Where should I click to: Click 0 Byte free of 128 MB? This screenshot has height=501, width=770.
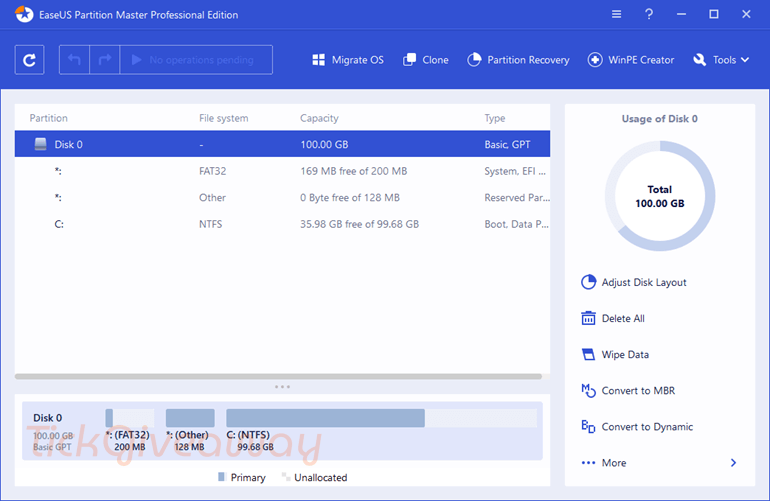click(350, 197)
